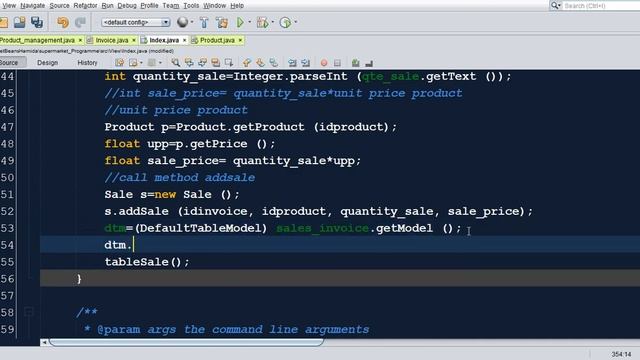Click Stop Macro Recording icon
The image size is (640, 360).
[x=337, y=63]
